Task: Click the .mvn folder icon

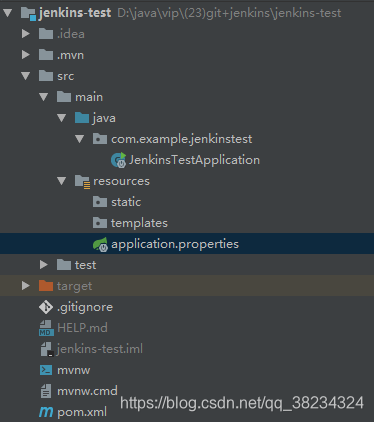Action: coord(46,55)
